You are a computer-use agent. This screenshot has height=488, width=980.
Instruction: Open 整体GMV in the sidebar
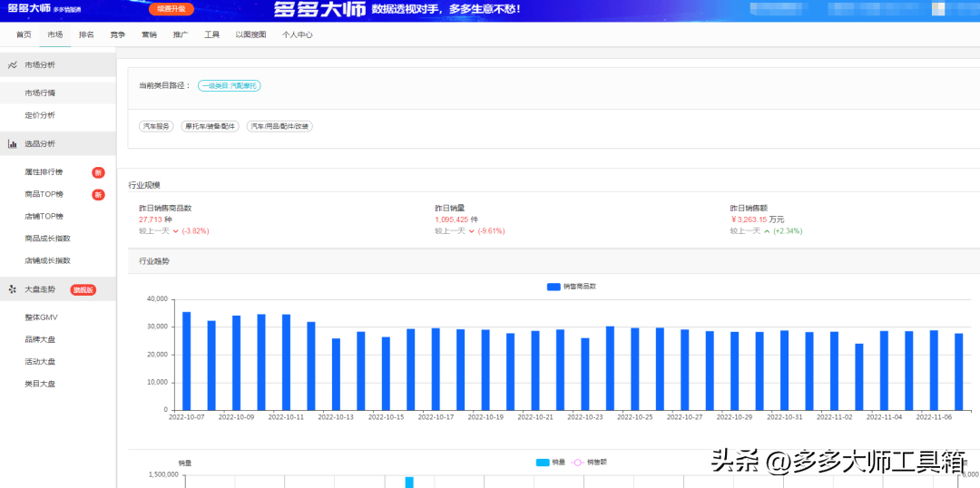[41, 317]
